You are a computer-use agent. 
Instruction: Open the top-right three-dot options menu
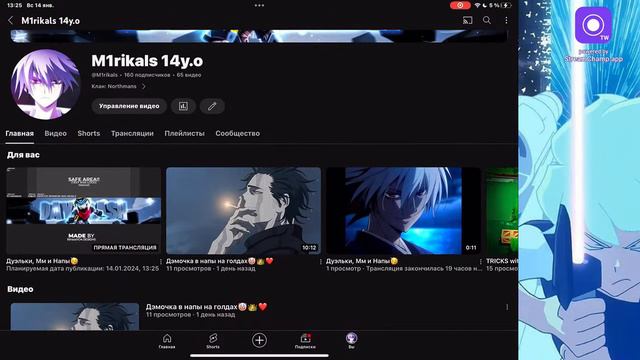(x=506, y=20)
